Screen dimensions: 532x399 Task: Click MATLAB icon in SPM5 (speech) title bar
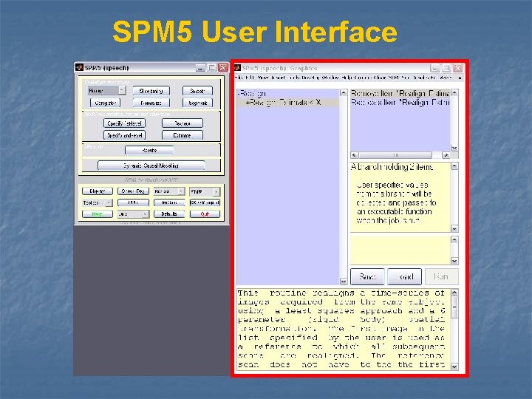(79, 67)
